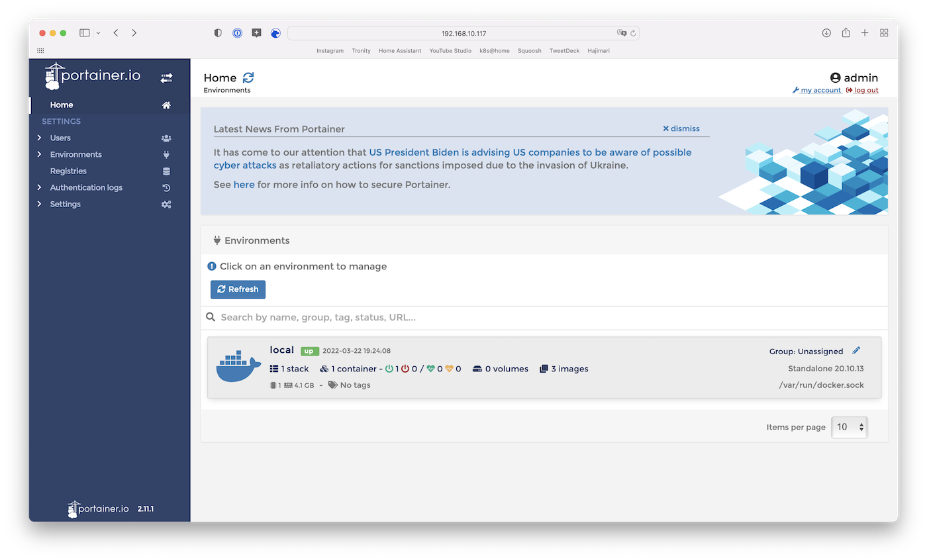Click the Docker whale logo on local environment
The width and height of the screenshot is (927, 560).
tap(238, 365)
